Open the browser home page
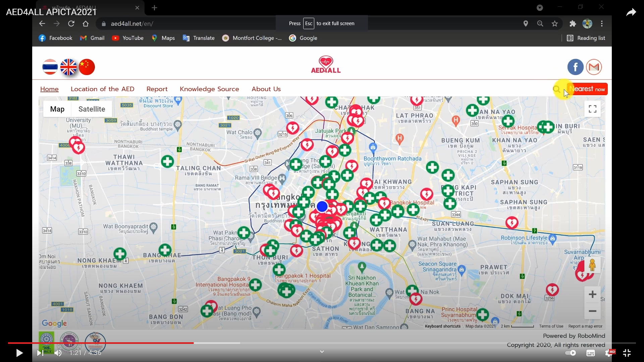This screenshot has height=362, width=644. [x=86, y=23]
